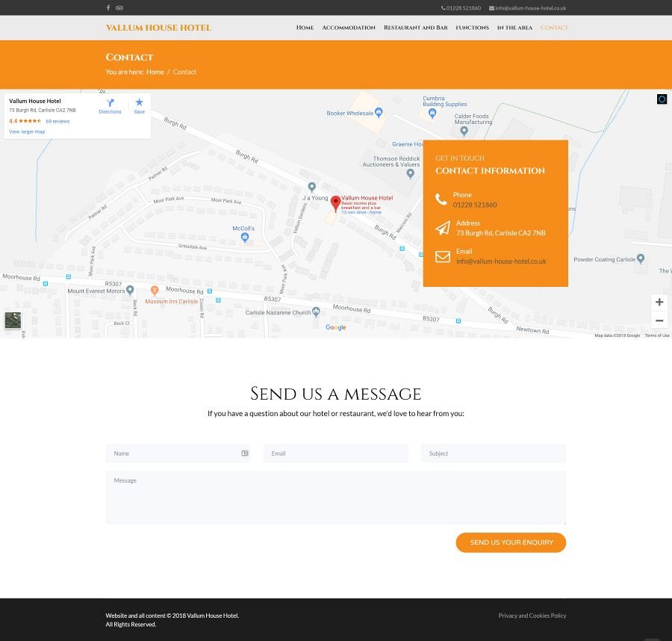Zoom in the map with plus button
672x641 pixels.
click(659, 303)
